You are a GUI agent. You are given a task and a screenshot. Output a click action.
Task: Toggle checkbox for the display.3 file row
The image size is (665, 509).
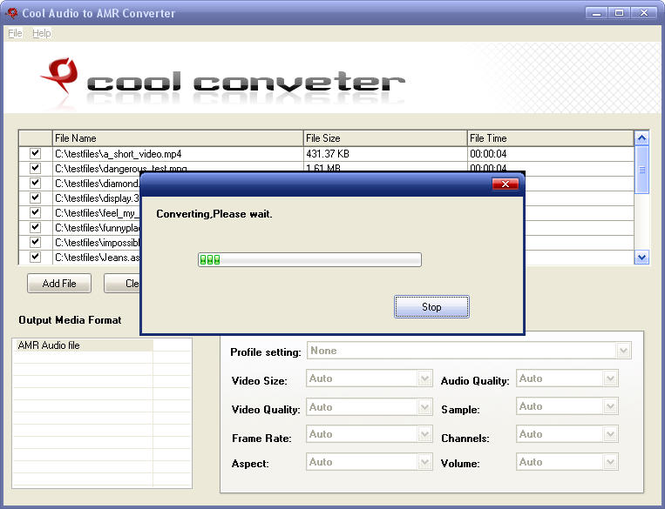[x=35, y=198]
